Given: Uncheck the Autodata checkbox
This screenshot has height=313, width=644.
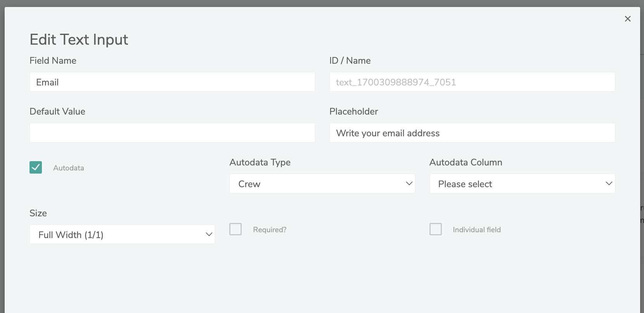Looking at the screenshot, I should tap(36, 167).
